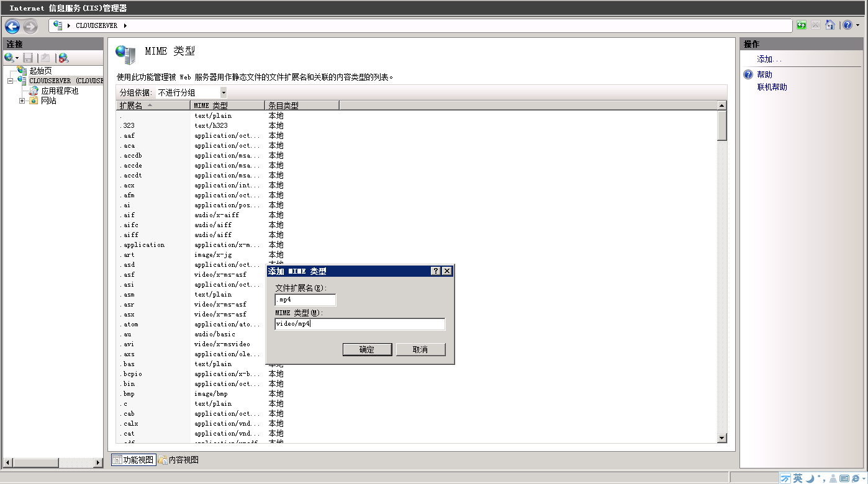Click the delete connection icon
868x484 pixels.
(x=63, y=58)
